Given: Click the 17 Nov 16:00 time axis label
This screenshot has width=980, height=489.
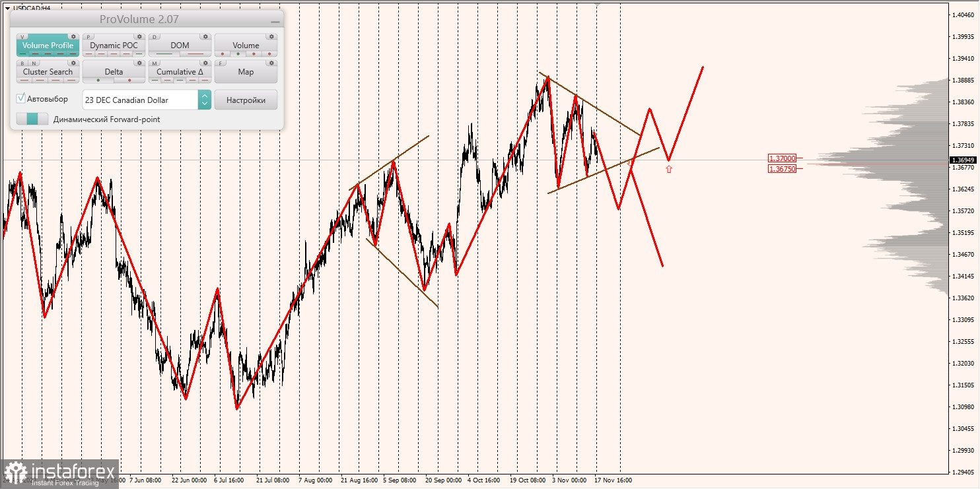Looking at the screenshot, I should click(x=613, y=480).
